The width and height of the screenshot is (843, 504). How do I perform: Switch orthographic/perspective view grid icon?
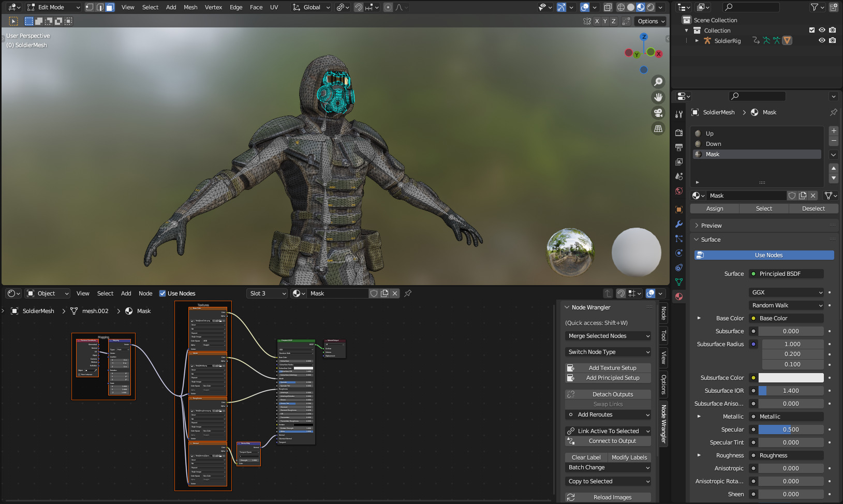pos(658,128)
